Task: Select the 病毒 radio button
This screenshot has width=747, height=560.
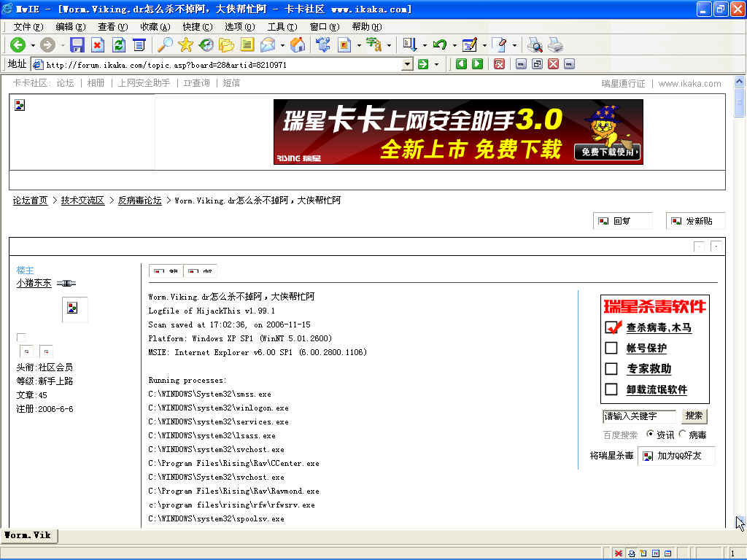Action: (x=682, y=435)
